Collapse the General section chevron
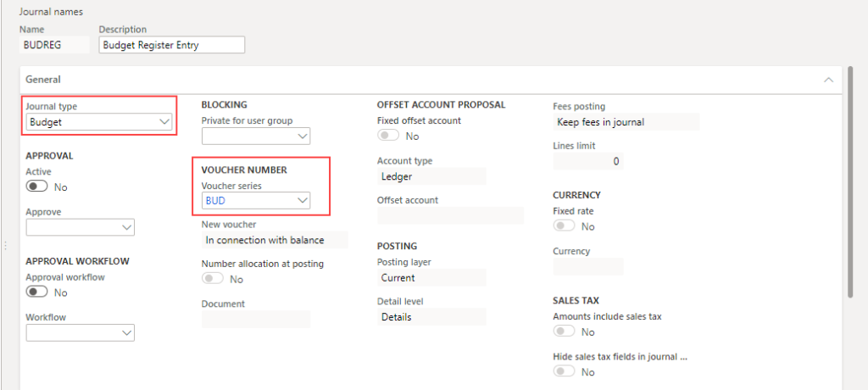868x390 pixels. (x=828, y=79)
